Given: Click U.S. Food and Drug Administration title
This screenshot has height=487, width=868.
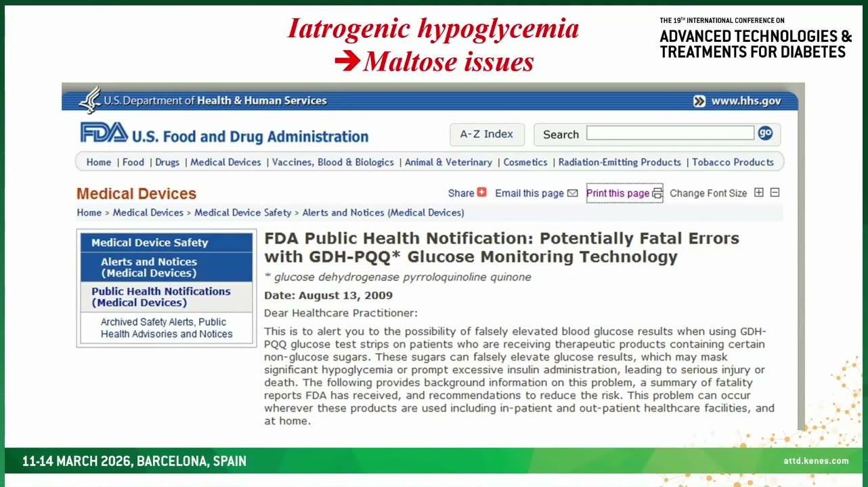Looking at the screenshot, I should coord(251,136).
